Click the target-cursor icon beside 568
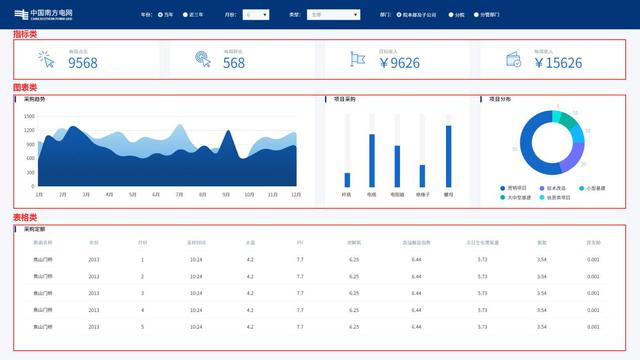Image resolution: width=640 pixels, height=360 pixels. click(x=203, y=59)
